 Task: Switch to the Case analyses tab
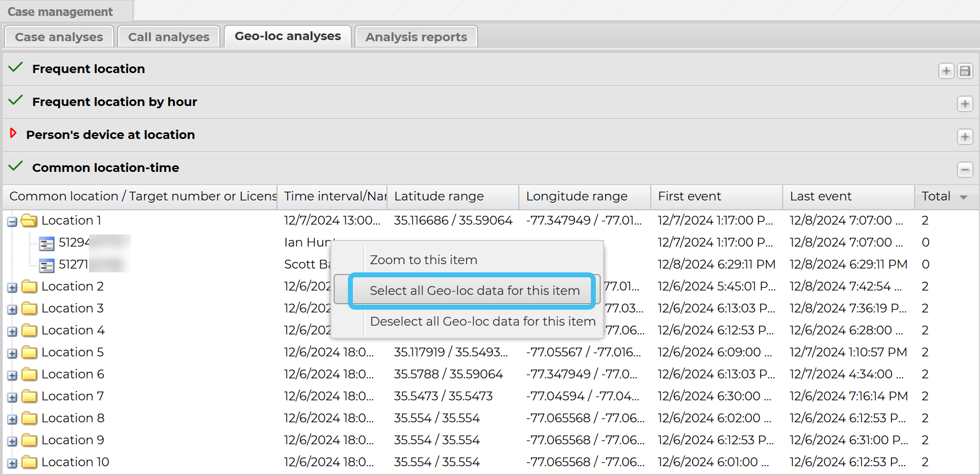59,37
